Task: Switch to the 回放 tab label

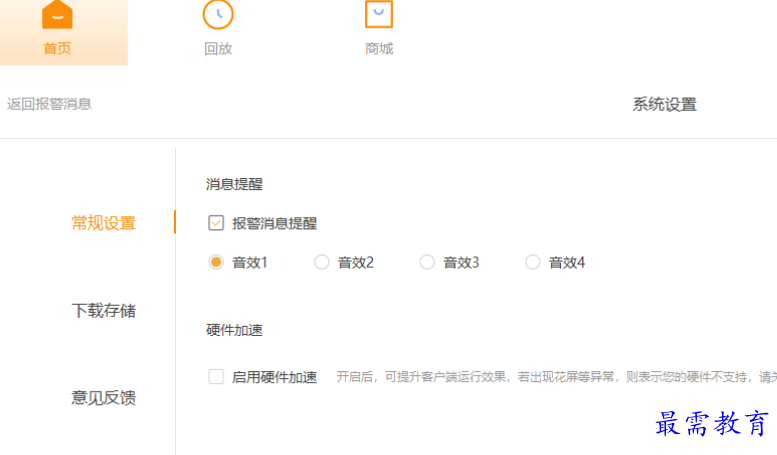Action: pos(218,49)
